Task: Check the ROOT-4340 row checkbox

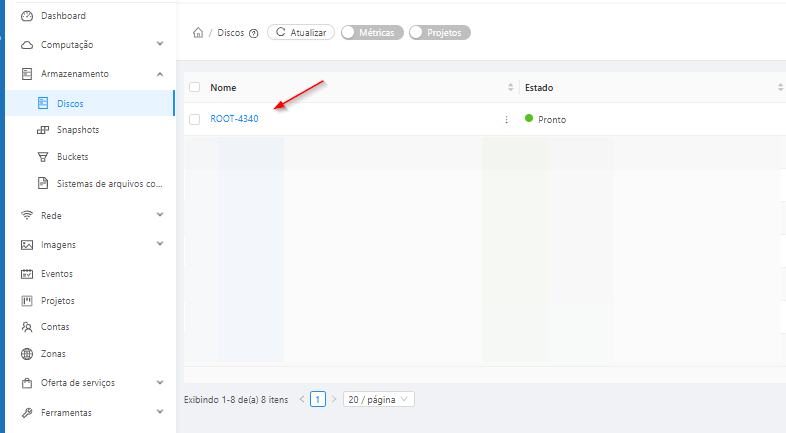Action: (x=195, y=119)
